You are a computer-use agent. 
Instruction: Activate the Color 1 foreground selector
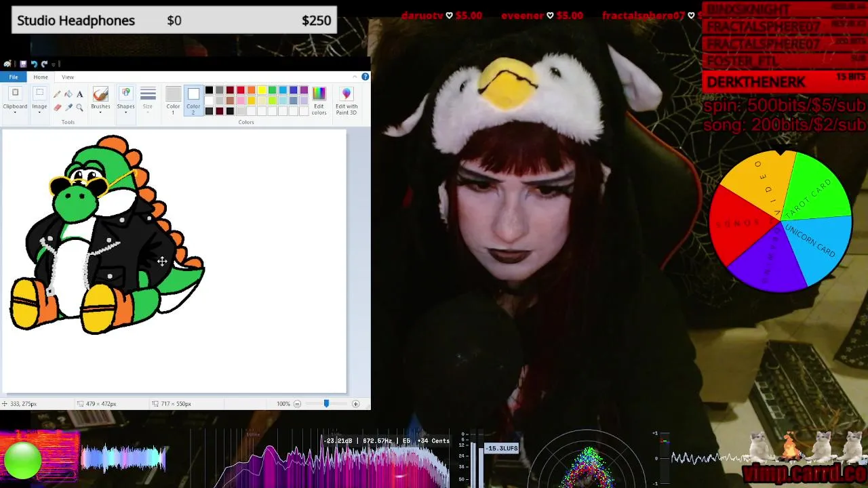(x=173, y=100)
